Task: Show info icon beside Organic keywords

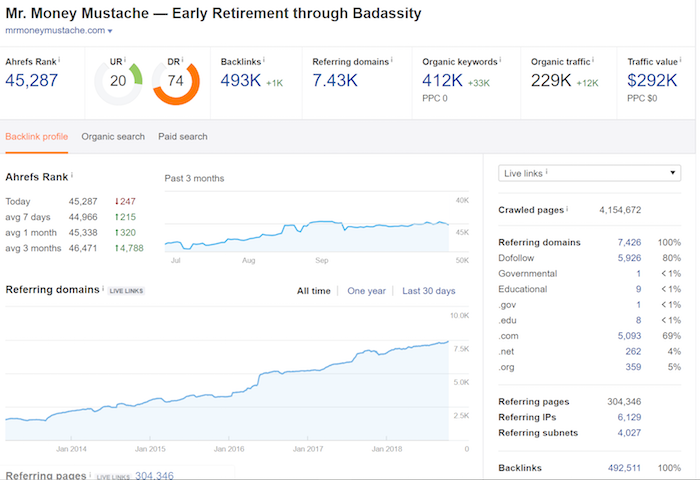Action: (x=500, y=59)
